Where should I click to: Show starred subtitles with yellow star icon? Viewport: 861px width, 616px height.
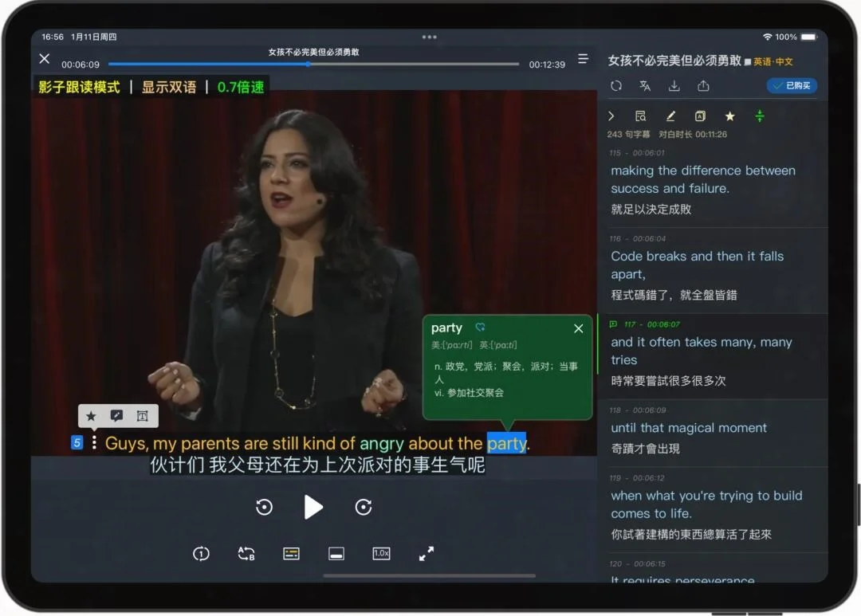(x=729, y=116)
